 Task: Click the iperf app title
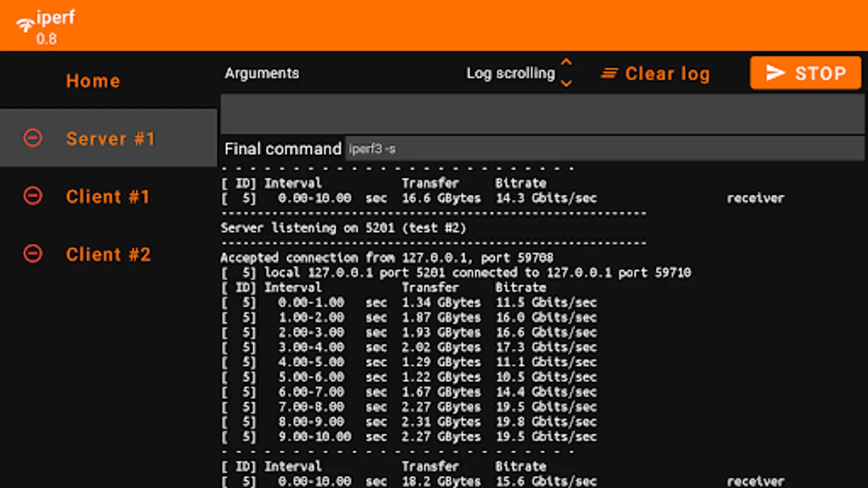55,17
